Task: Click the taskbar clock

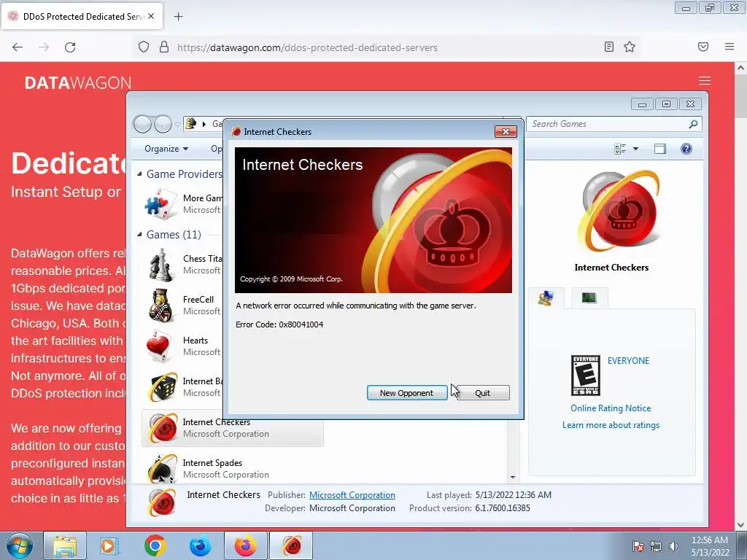Action: 710,546
